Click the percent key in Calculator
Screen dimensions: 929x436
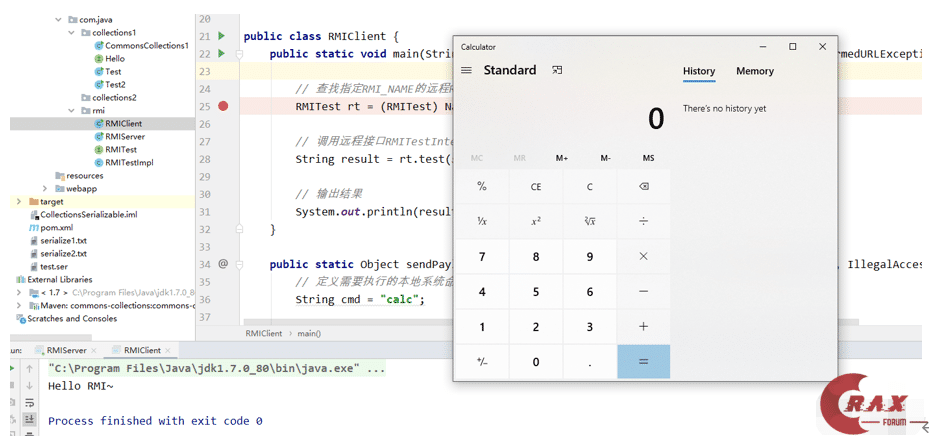(x=482, y=187)
